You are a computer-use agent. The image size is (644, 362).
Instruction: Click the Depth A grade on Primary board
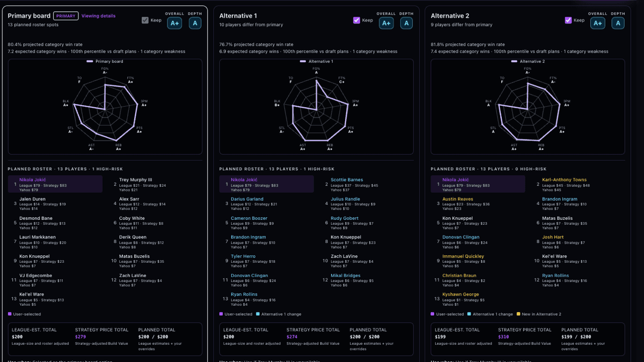195,23
